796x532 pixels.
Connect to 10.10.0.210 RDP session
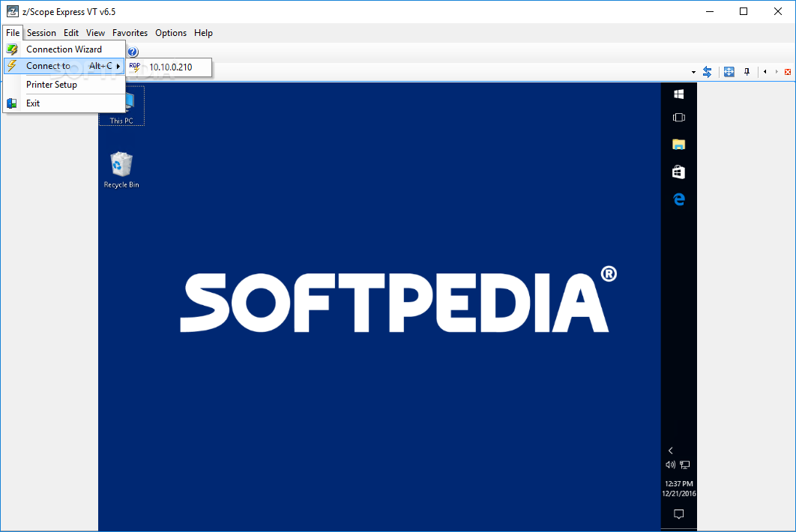[169, 67]
